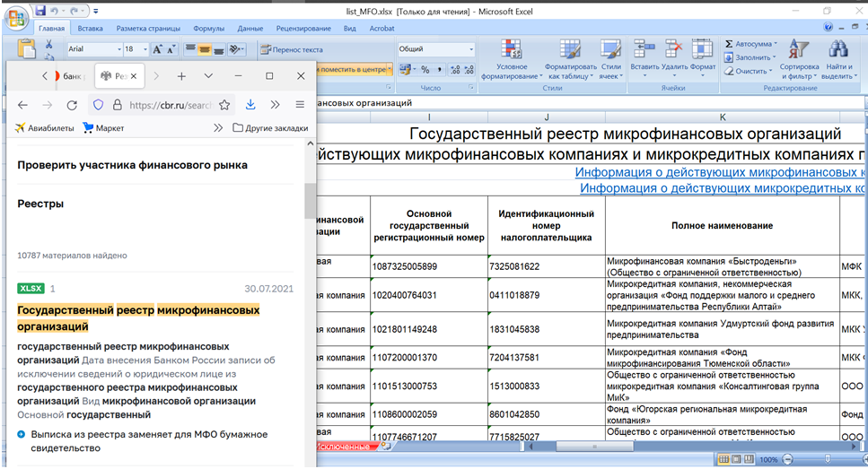This screenshot has height=469, width=868.
Task: Undo the last action in Excel
Action: (54, 11)
